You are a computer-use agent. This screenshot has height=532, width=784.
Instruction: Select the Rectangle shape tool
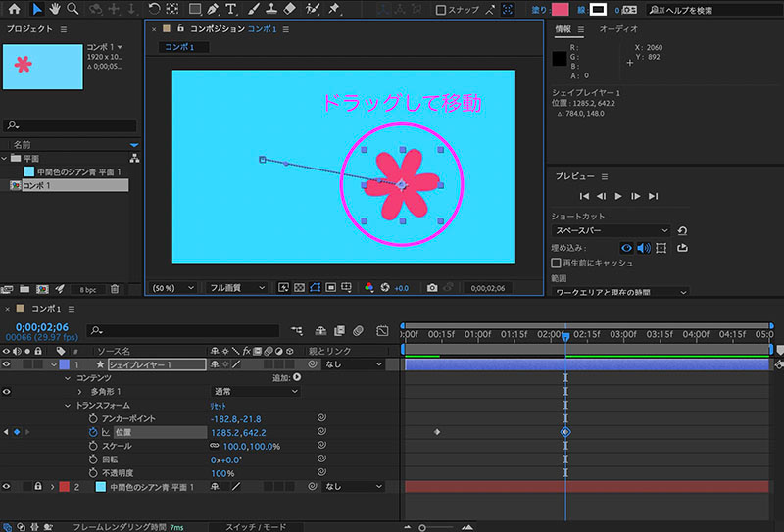click(x=194, y=9)
